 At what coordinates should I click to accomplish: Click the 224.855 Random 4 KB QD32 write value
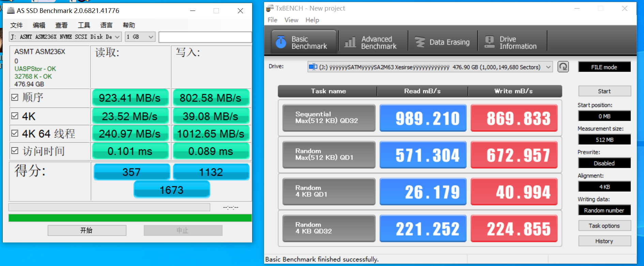point(514,228)
